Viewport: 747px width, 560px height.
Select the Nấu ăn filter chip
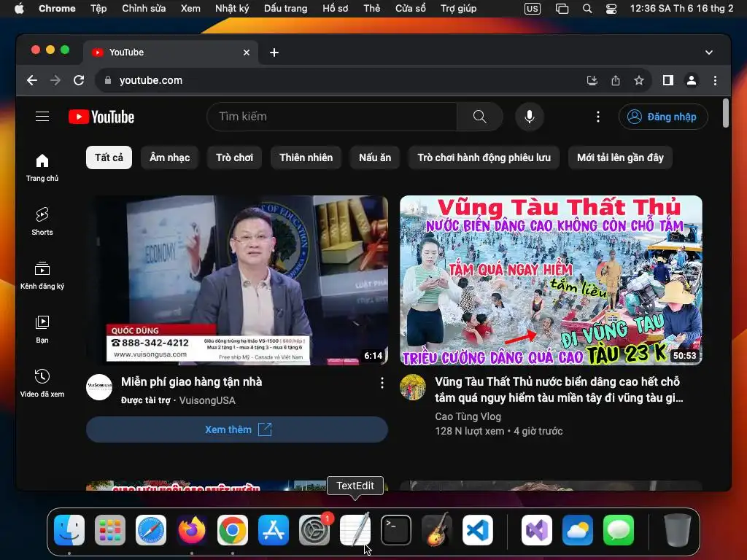point(375,157)
